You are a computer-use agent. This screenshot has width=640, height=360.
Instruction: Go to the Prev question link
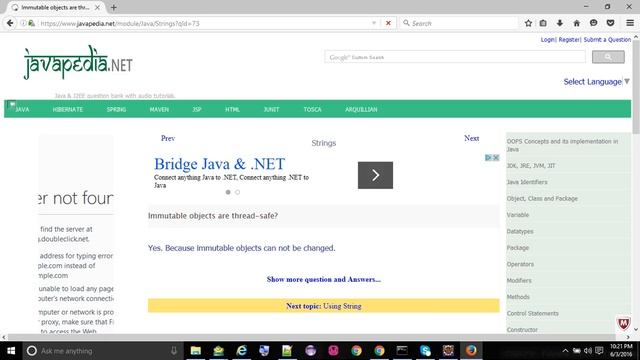tap(168, 138)
